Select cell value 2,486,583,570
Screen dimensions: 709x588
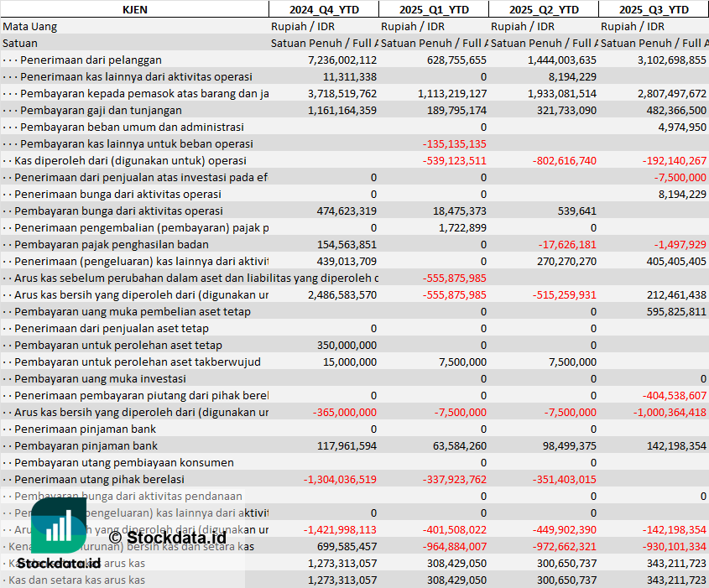tap(342, 294)
